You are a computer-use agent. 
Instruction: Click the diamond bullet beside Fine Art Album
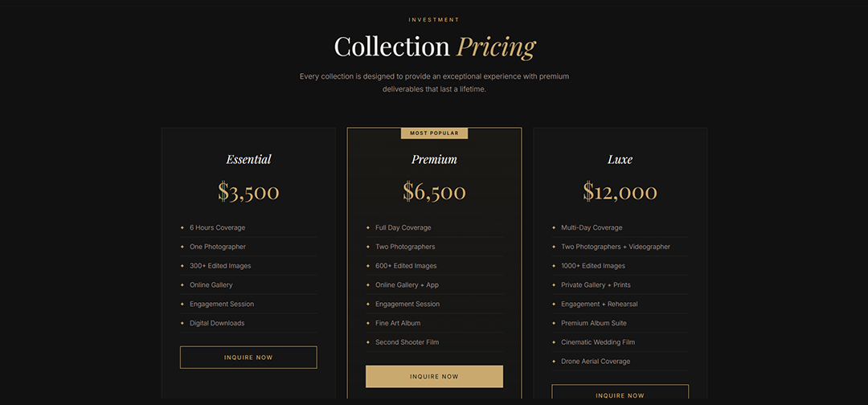(x=368, y=323)
